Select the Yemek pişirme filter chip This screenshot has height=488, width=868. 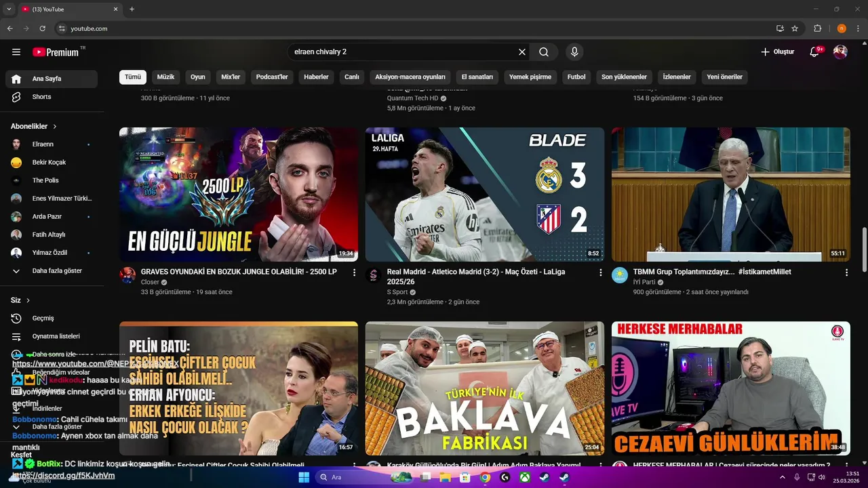tap(530, 77)
